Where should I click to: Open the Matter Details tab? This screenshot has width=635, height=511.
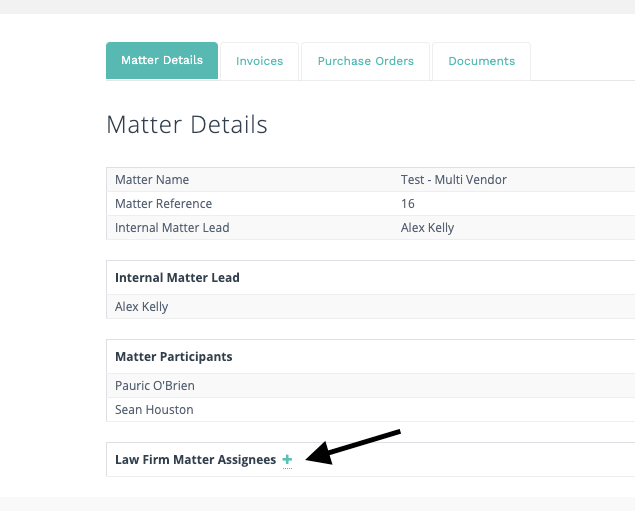click(162, 60)
